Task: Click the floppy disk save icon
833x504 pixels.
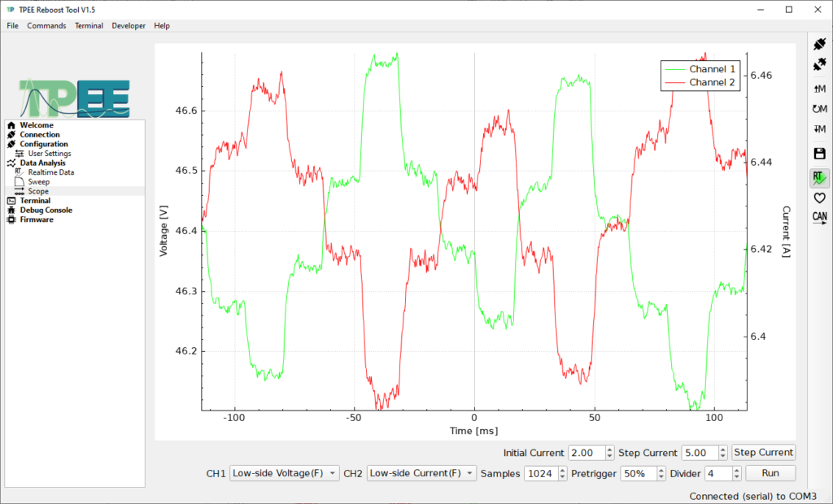Action: 819,154
